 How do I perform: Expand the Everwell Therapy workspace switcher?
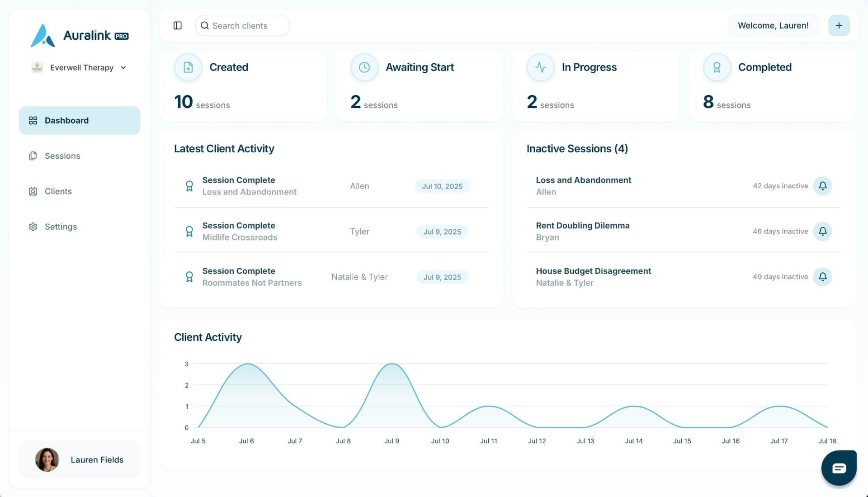point(80,67)
